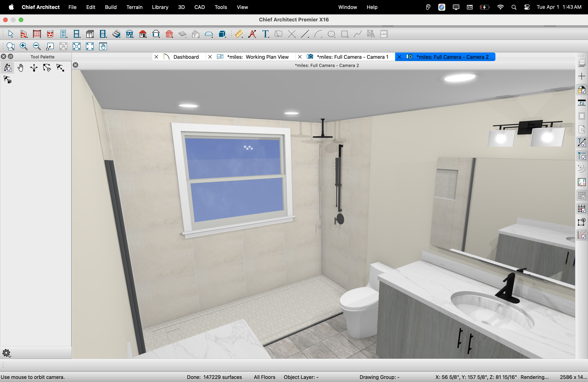The width and height of the screenshot is (588, 382).
Task: Open the Library menu
Action: click(160, 7)
